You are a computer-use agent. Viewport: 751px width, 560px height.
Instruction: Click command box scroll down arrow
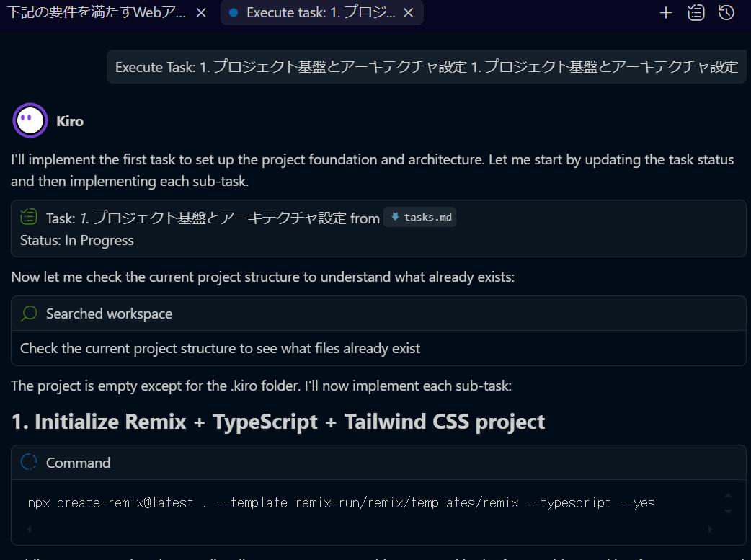(x=728, y=512)
